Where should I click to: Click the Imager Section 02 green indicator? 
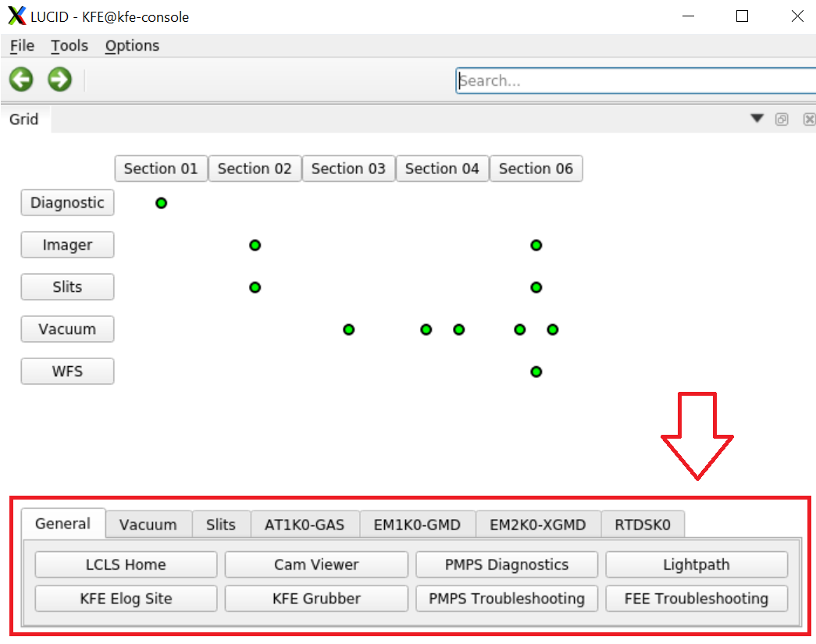[x=255, y=245]
